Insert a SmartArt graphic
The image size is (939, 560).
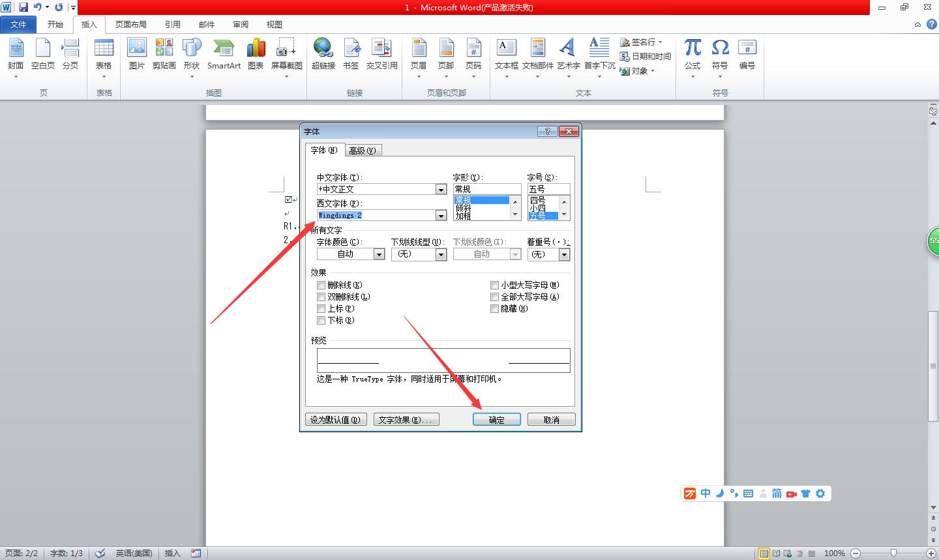pos(224,55)
